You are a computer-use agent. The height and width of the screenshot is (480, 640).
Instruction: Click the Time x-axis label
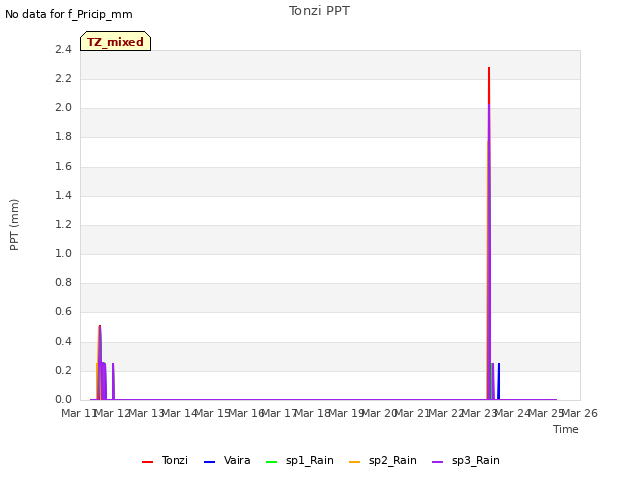coord(566,429)
